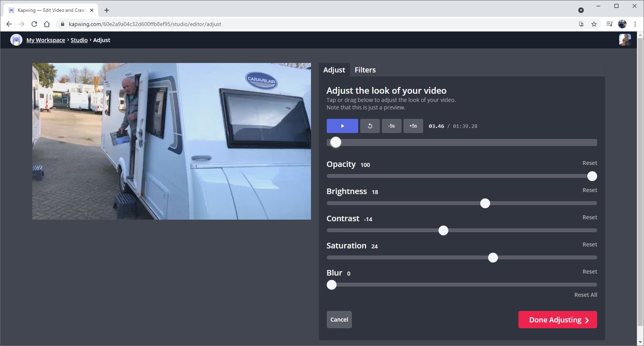Click the Saturation slider handle
Screen dimensions: 644x346
[x=493, y=258]
